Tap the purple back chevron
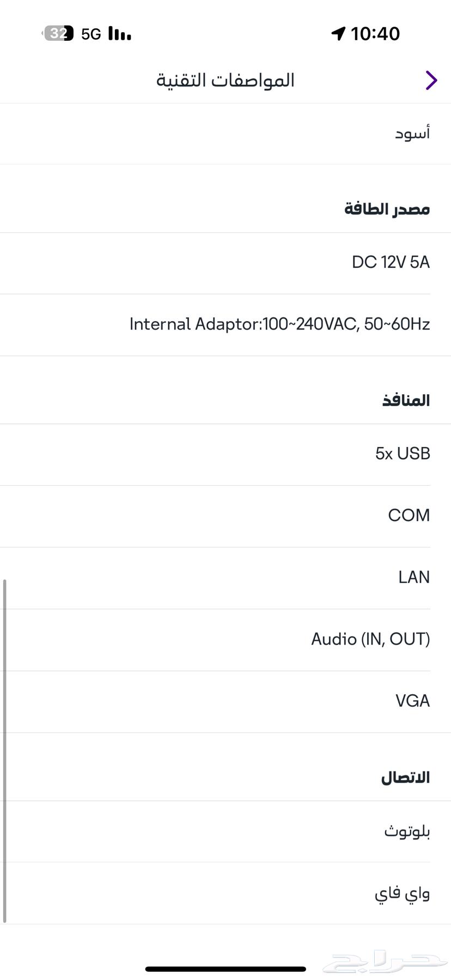 (431, 80)
